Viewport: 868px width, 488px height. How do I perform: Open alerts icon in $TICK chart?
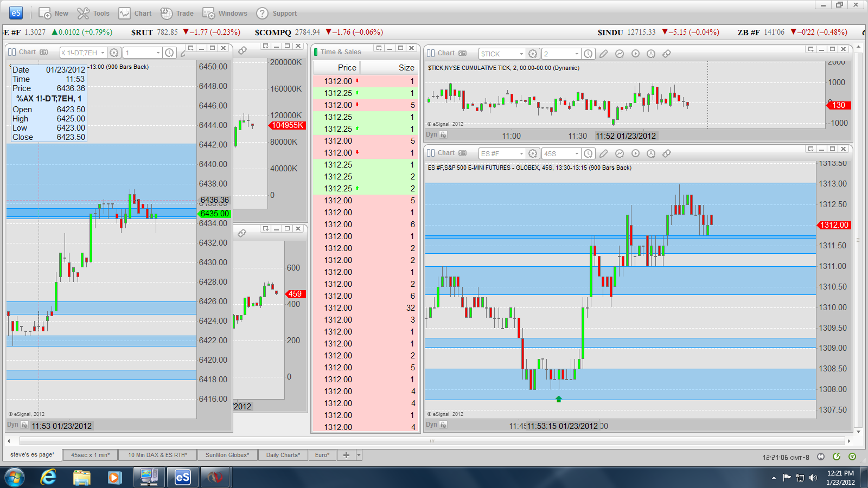click(651, 54)
